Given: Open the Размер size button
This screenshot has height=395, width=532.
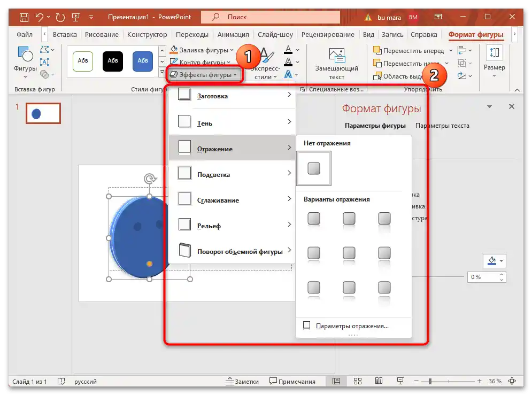Looking at the screenshot, I should [495, 61].
